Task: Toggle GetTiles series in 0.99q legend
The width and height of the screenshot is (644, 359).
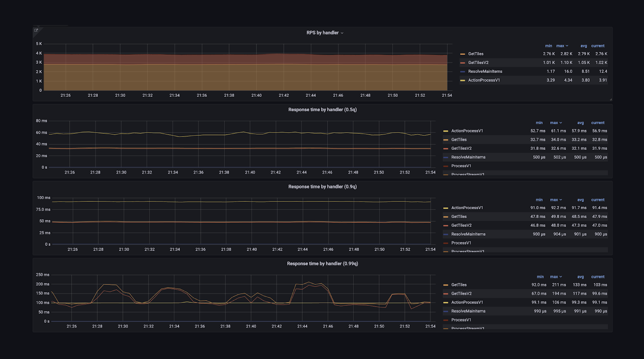Action: pyautogui.click(x=459, y=285)
